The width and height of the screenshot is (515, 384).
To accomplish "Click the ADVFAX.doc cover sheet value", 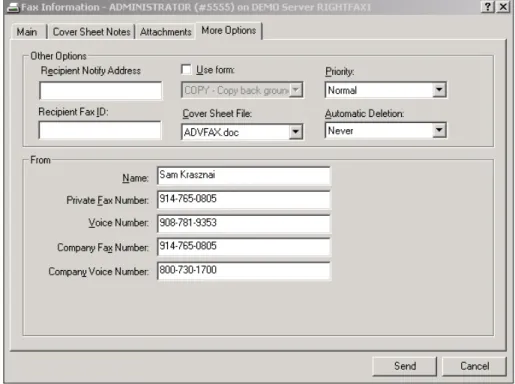I will tap(211, 132).
